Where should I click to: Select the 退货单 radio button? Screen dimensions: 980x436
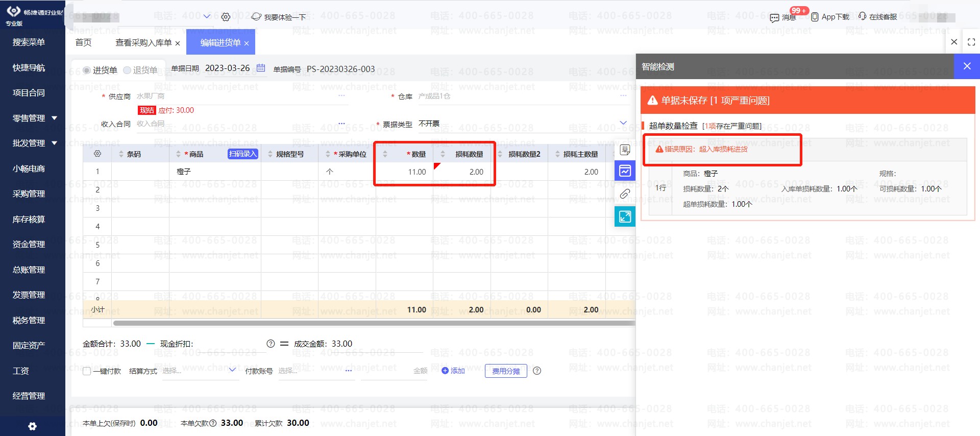point(127,70)
